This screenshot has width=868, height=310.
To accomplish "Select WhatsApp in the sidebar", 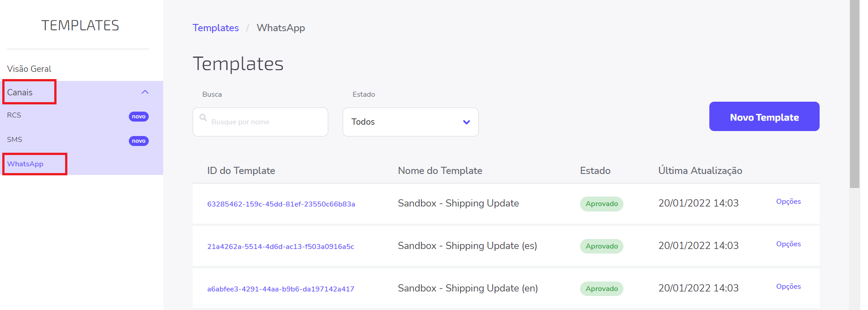I will [x=25, y=164].
